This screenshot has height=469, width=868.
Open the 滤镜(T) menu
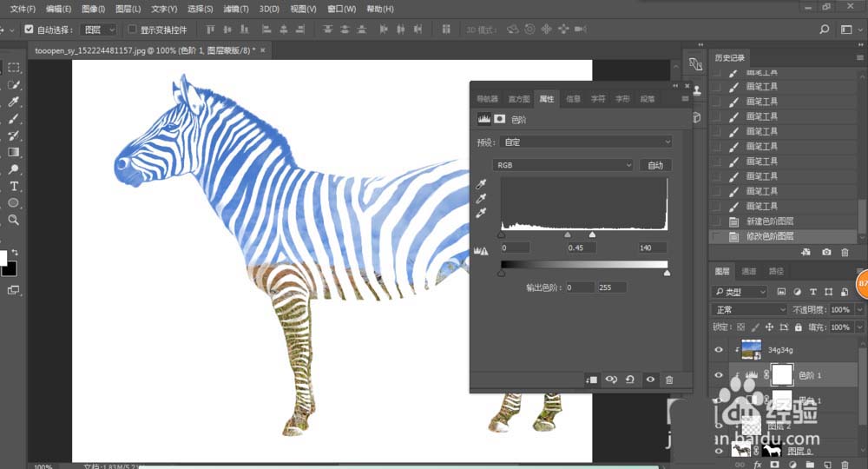(236, 9)
